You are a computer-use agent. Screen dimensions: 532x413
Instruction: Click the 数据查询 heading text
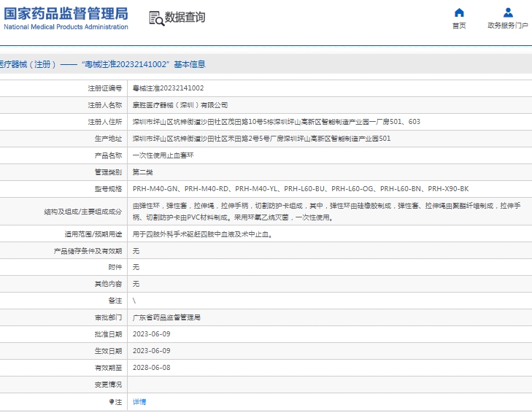pos(185,17)
